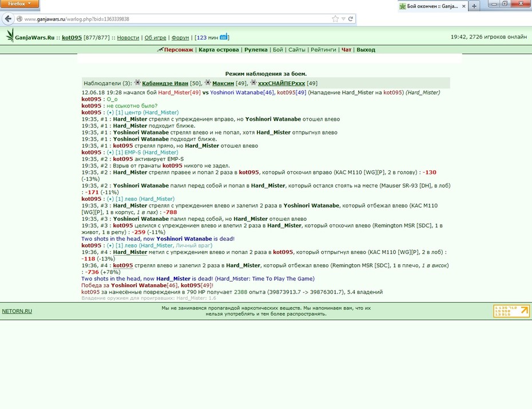This screenshot has width=532, height=409.
Task: Click the blue factory icon near 123 мин
Action: (224, 37)
